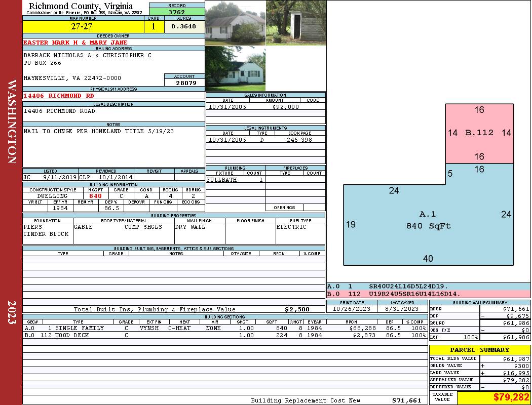Select the CINDER BLOCK foundation entry

46,234
